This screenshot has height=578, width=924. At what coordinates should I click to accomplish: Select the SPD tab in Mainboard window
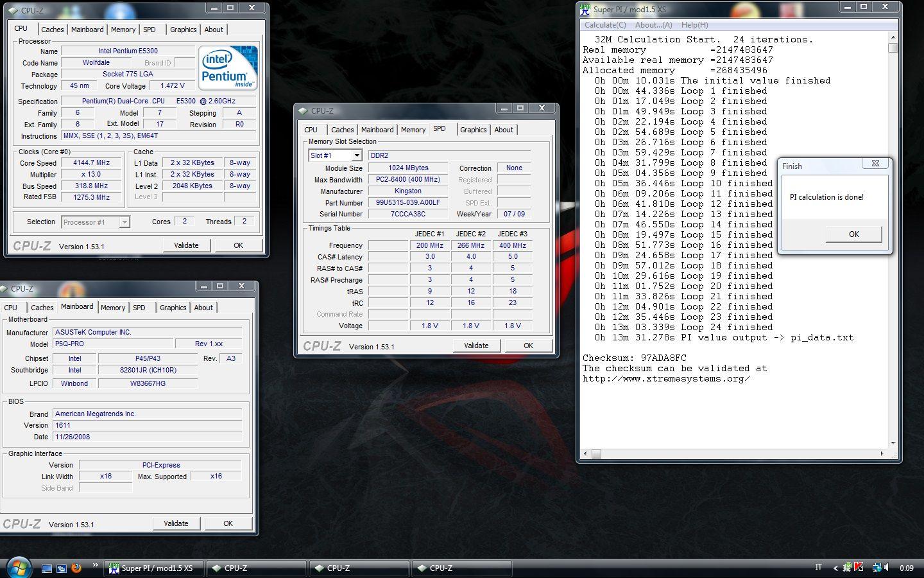coord(139,308)
